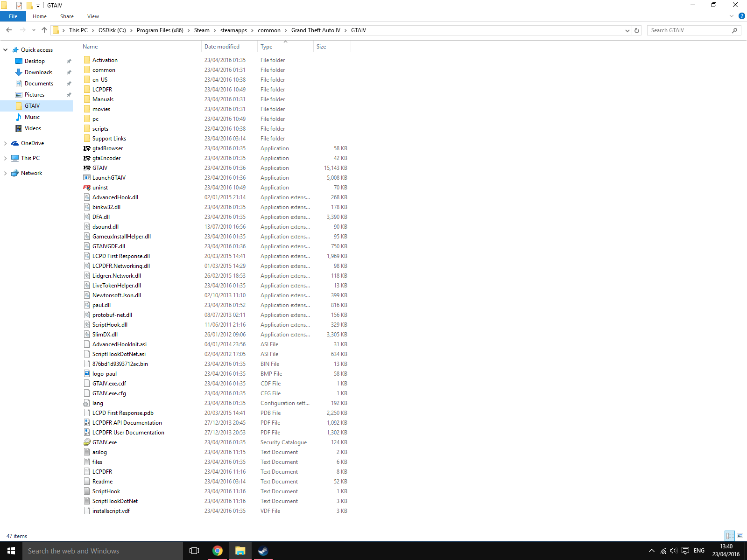The width and height of the screenshot is (747, 560).
Task: Click the volume speaker tray icon
Action: (674, 551)
